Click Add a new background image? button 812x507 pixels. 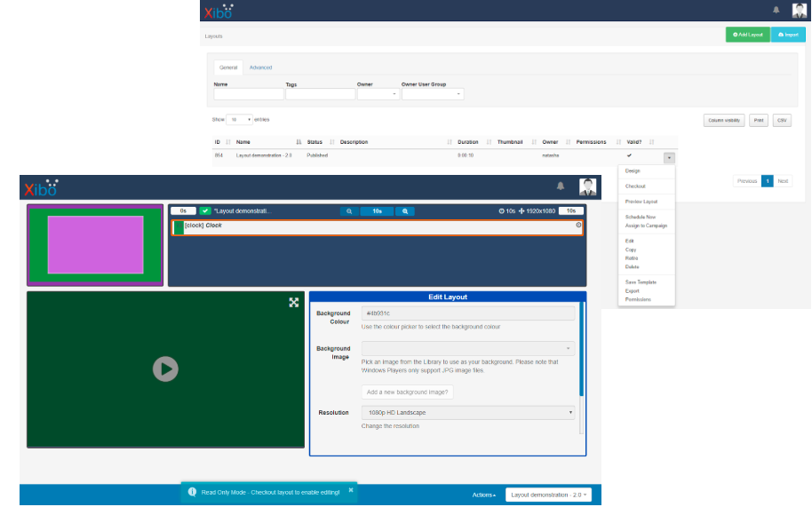pos(407,392)
